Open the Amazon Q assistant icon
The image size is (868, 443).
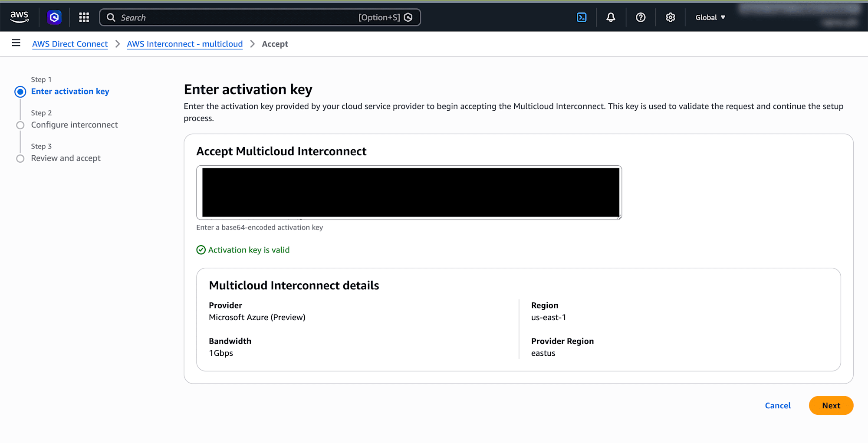54,17
